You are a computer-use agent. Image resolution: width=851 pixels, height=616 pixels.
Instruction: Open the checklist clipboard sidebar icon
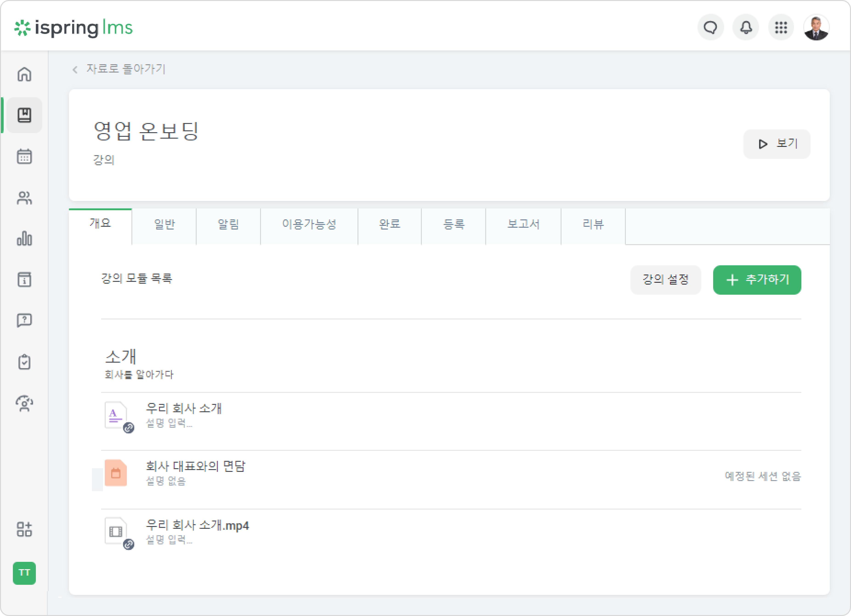(24, 362)
